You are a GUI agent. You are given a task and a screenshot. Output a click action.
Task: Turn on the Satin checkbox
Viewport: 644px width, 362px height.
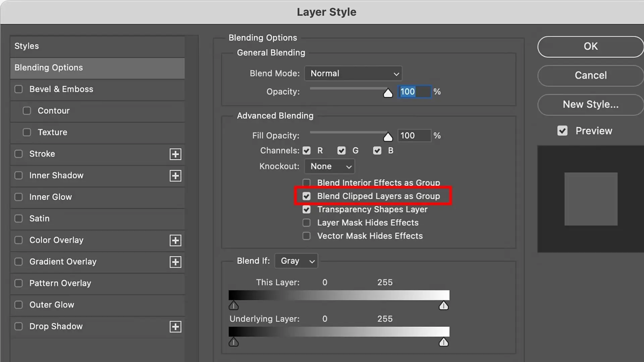pyautogui.click(x=19, y=219)
